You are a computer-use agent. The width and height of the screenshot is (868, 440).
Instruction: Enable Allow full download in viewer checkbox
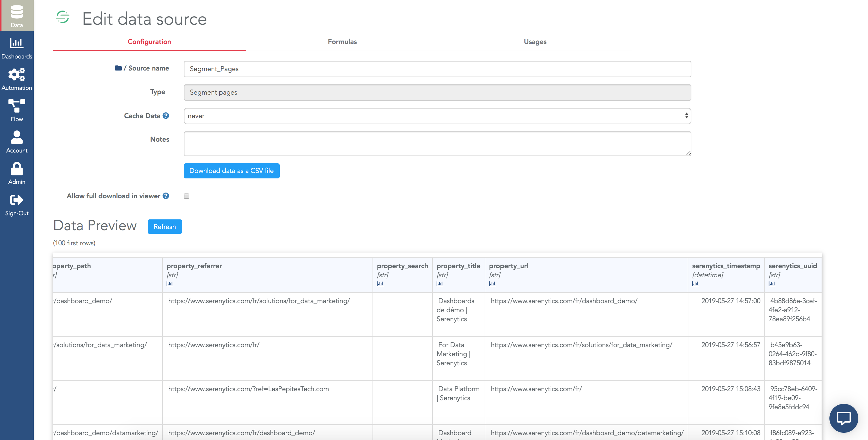pyautogui.click(x=186, y=196)
